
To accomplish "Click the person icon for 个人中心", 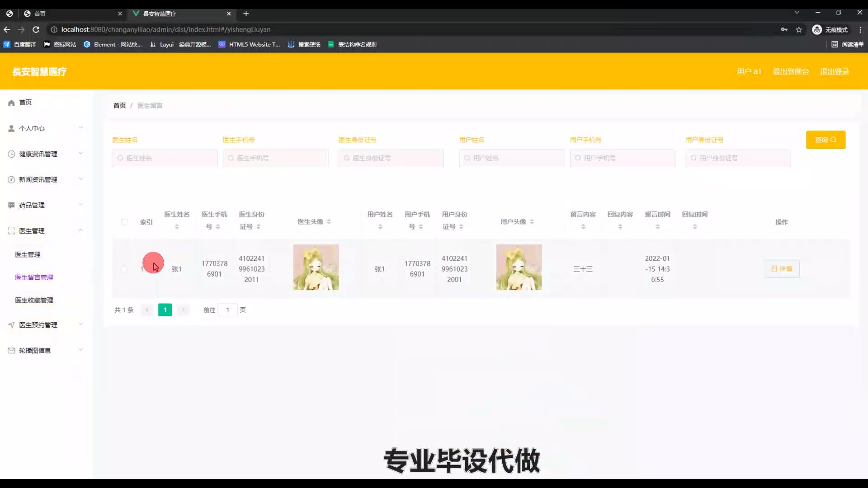I will 11,129.
